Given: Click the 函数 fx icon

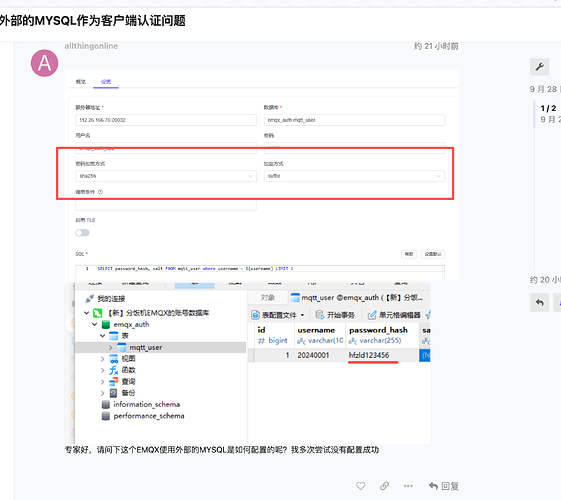Looking at the screenshot, I should coord(113,370).
